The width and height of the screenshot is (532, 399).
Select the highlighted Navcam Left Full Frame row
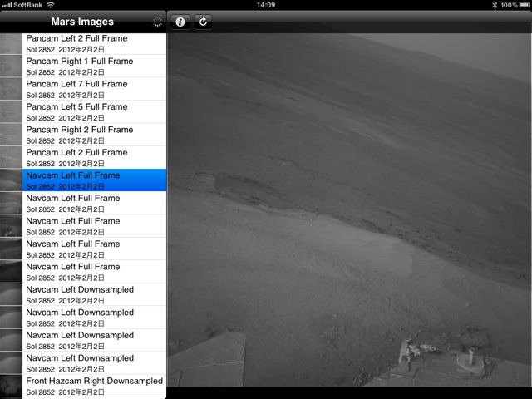coord(83,180)
